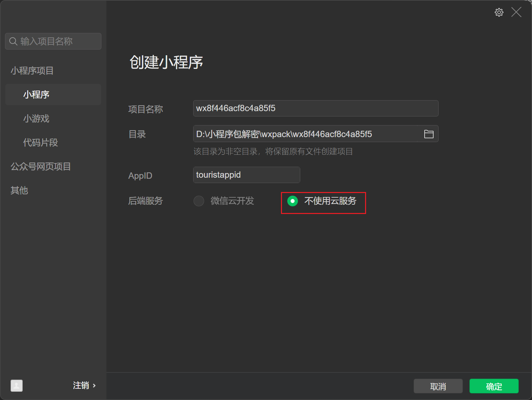Click the AppID touristappid field
The image size is (532, 400).
tap(247, 175)
